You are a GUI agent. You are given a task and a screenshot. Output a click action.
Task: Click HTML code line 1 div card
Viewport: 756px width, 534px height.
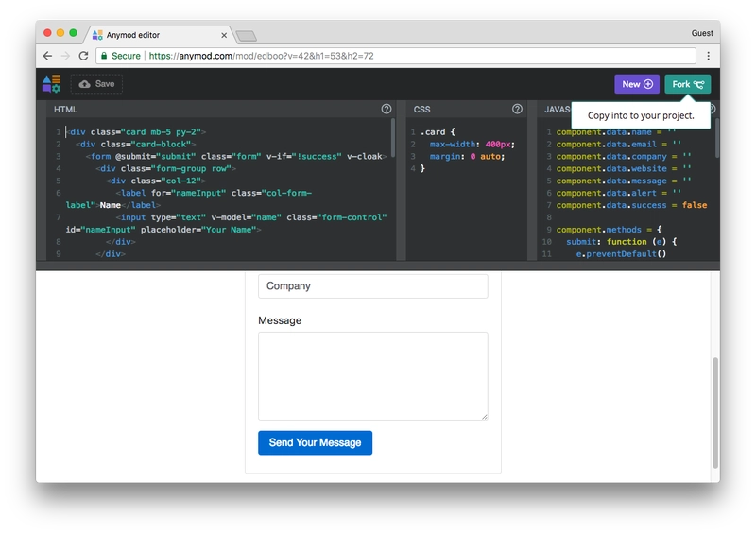(x=136, y=131)
